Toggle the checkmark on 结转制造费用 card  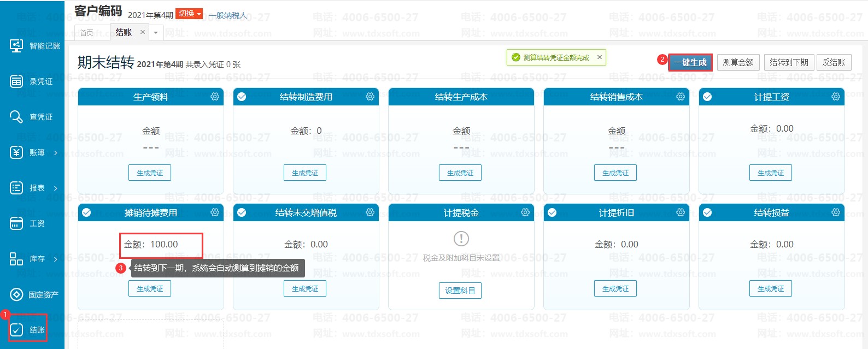(x=242, y=97)
